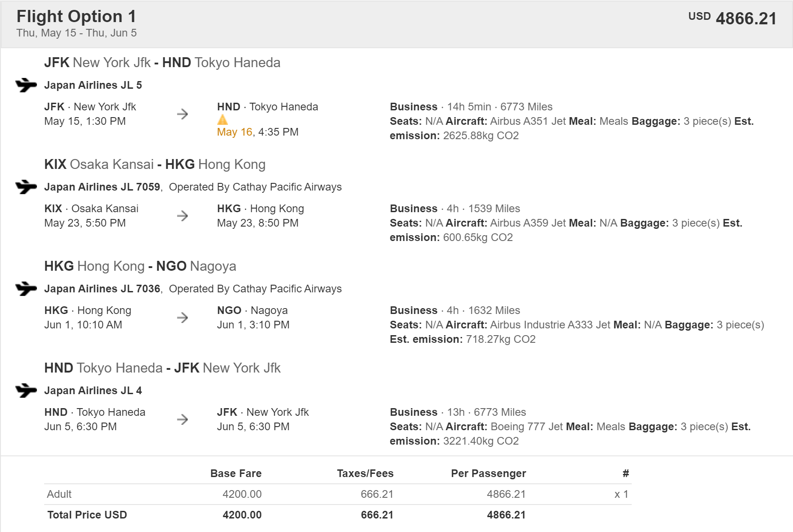Image resolution: width=793 pixels, height=532 pixels.
Task: Click the arrow between HND and JFK on Jun 5
Action: tap(182, 419)
